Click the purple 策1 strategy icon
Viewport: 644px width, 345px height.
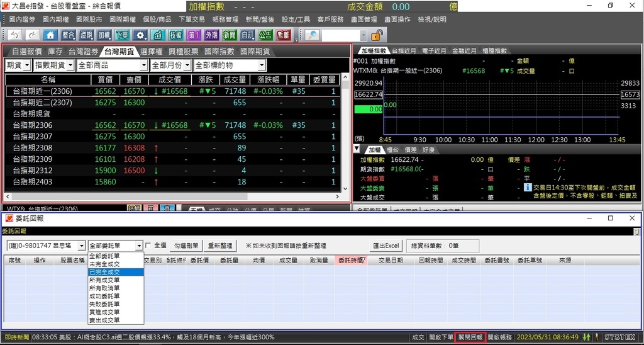[194, 35]
